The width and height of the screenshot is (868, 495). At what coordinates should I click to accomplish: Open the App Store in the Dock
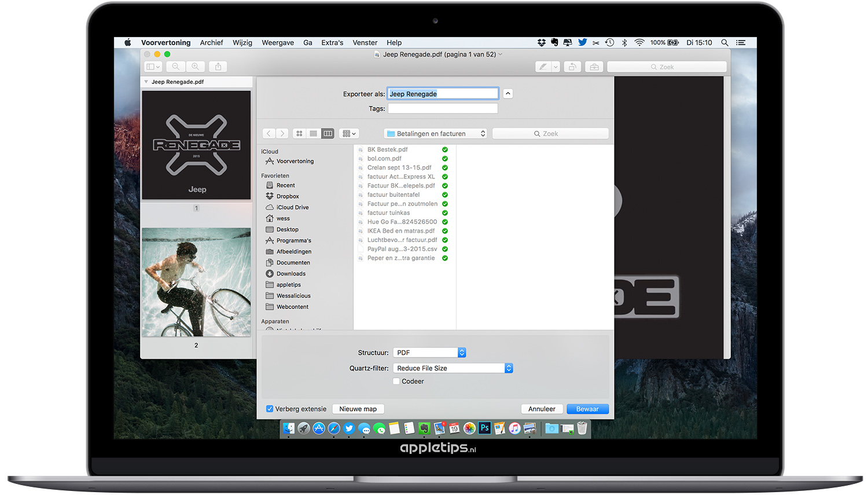(319, 428)
